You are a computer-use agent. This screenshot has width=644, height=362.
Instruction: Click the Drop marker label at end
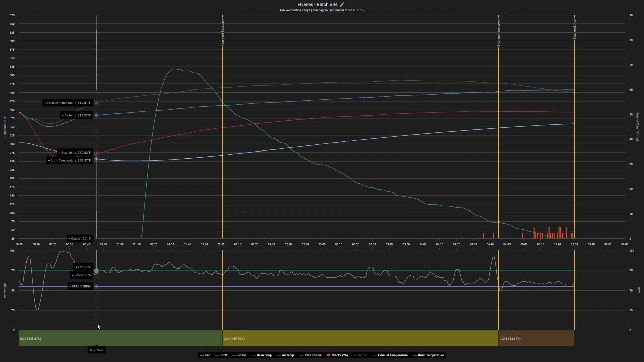[574, 29]
